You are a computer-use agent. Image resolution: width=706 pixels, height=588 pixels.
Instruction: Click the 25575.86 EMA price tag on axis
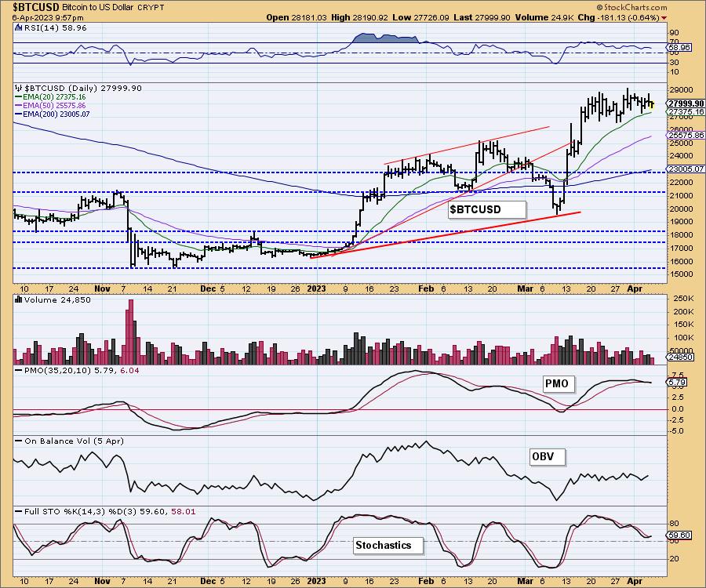click(x=686, y=135)
